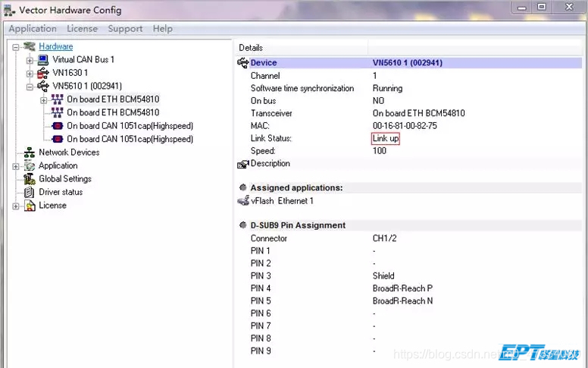Viewport: 588px width, 368px height.
Task: Click the Device USB icon in Details
Action: 243,63
